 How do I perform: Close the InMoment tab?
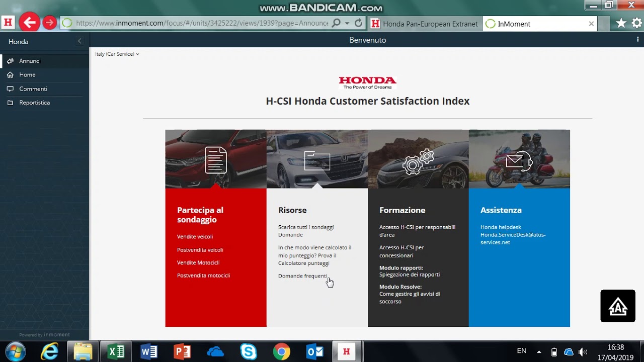pos(591,24)
